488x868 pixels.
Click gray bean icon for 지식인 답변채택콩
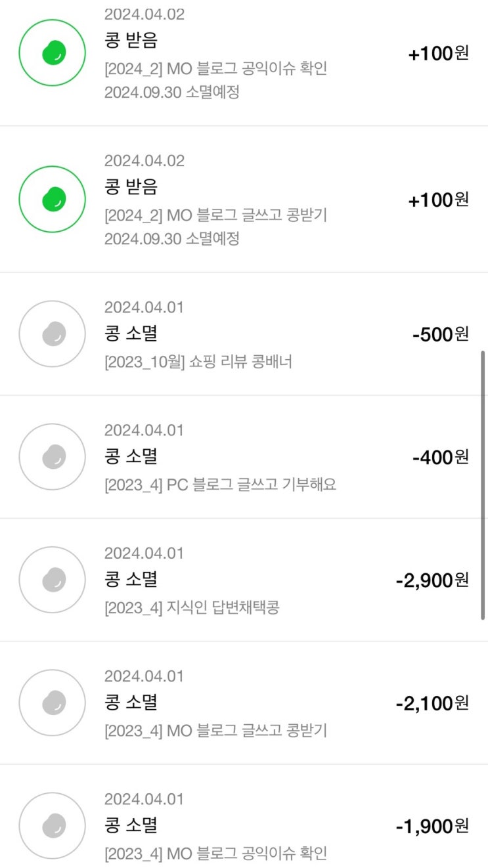point(52,579)
